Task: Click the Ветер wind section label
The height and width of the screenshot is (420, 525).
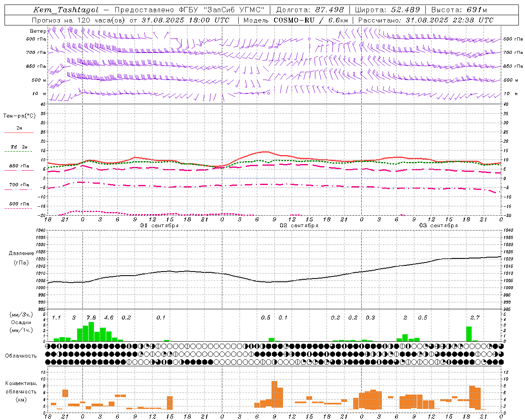Action: tap(38, 31)
